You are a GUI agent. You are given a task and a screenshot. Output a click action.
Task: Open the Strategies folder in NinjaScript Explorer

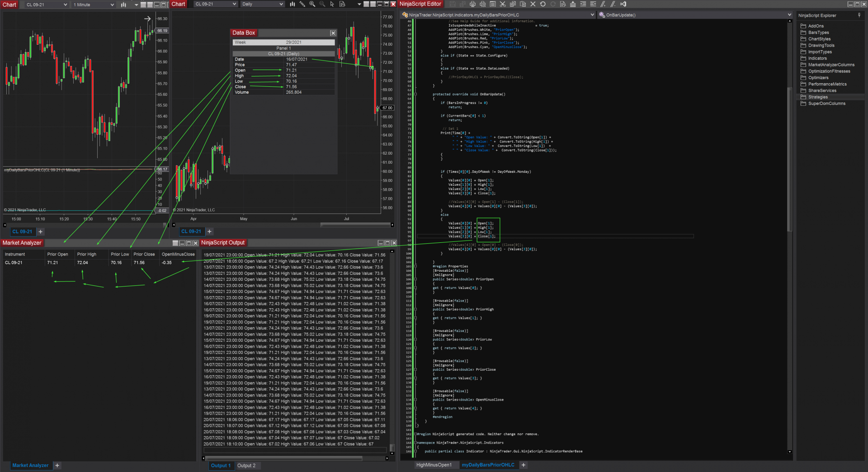(818, 97)
